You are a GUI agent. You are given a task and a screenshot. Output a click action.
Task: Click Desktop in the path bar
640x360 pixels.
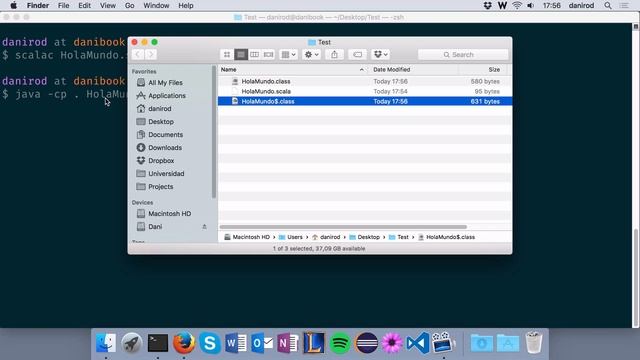pyautogui.click(x=364, y=237)
